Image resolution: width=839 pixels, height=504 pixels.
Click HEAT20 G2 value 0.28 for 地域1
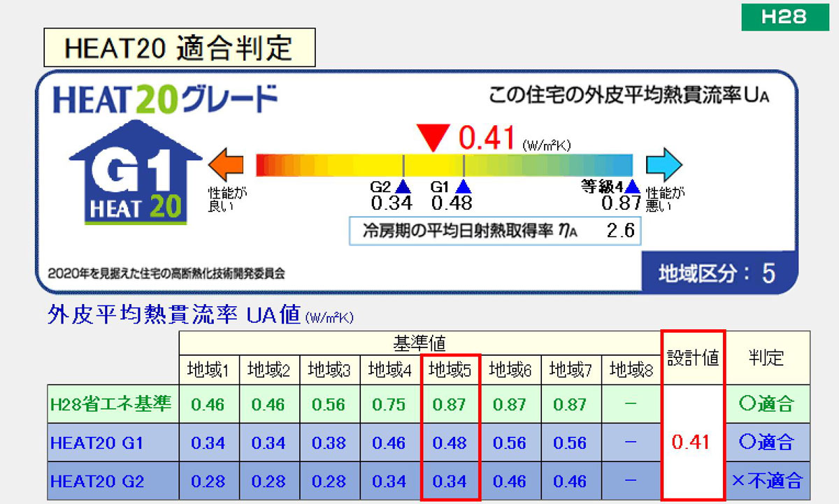(x=209, y=481)
